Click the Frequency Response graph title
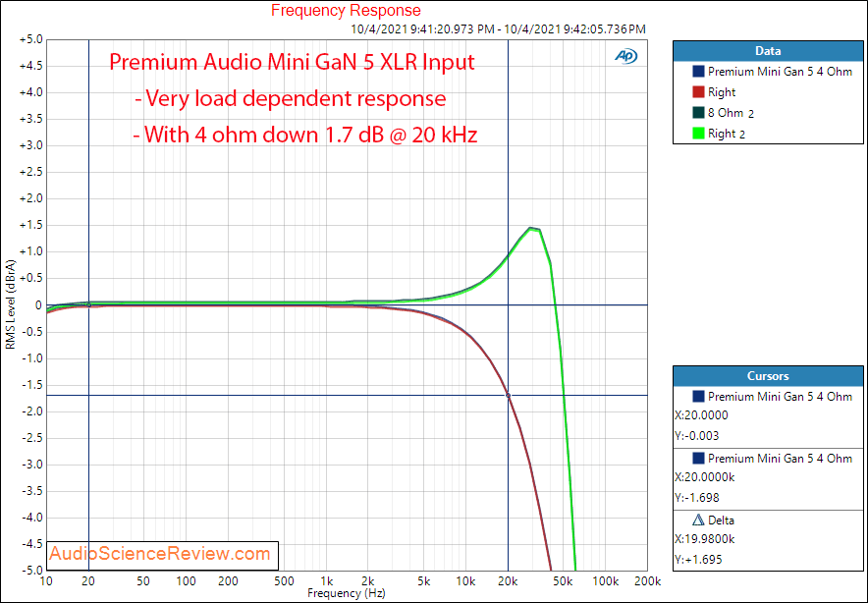Screen dimensions: 868x603 tap(346, 10)
